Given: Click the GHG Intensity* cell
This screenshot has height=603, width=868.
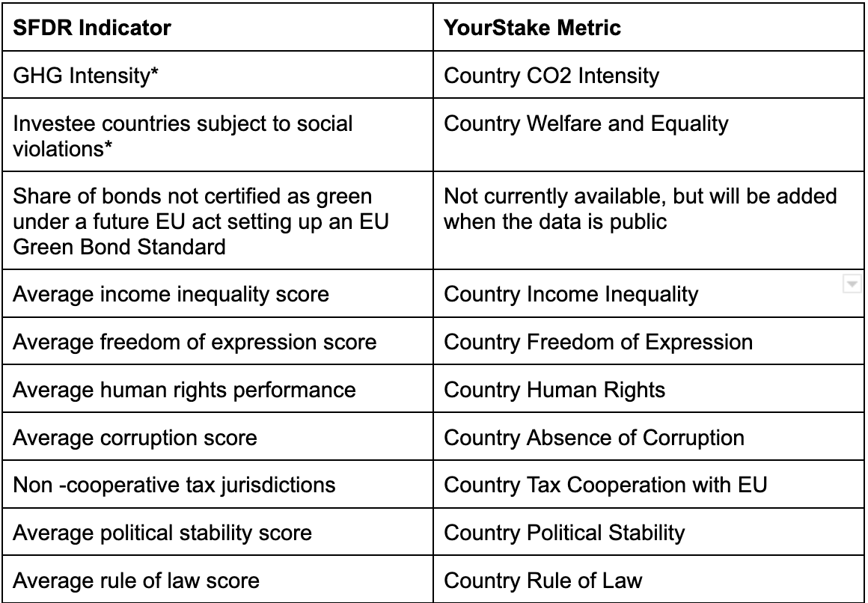Looking at the screenshot, I should [218, 75].
